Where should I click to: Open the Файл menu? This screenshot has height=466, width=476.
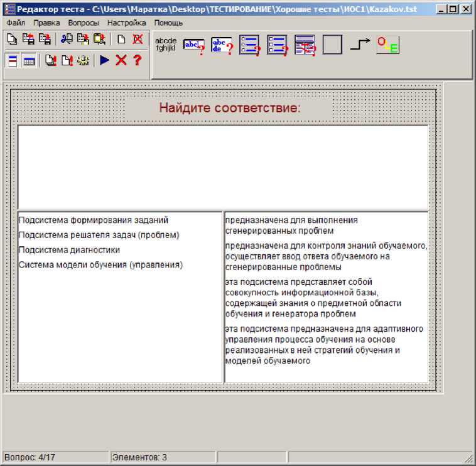click(x=16, y=23)
